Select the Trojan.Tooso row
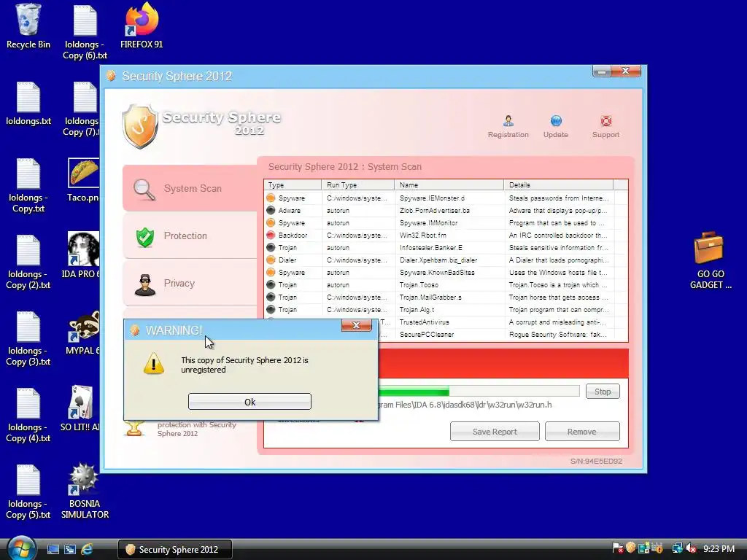Viewport: 747px width, 560px height. pos(446,285)
